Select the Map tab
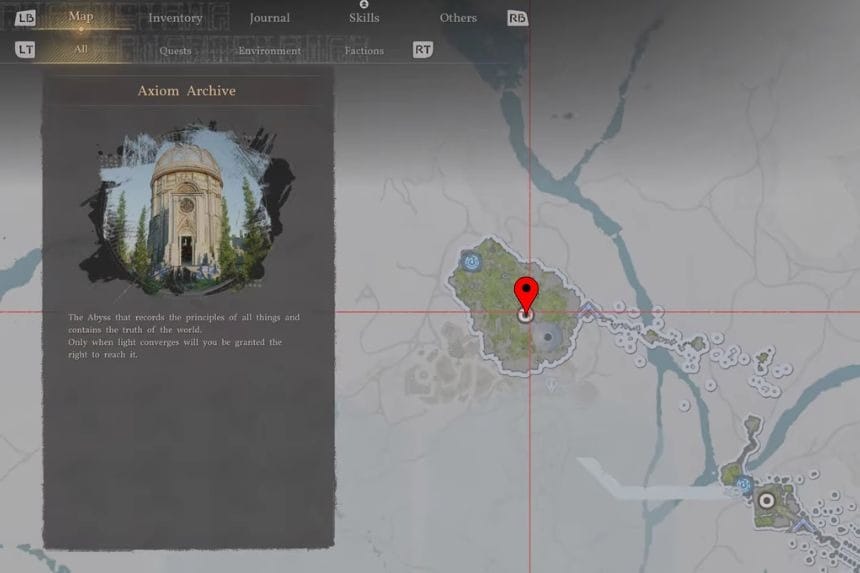The width and height of the screenshot is (860, 573). point(81,17)
